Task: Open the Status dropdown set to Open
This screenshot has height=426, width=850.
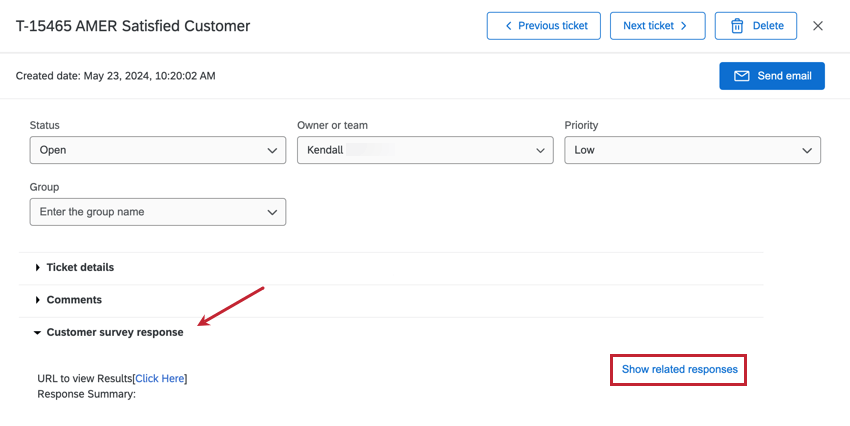Action: pyautogui.click(x=158, y=151)
